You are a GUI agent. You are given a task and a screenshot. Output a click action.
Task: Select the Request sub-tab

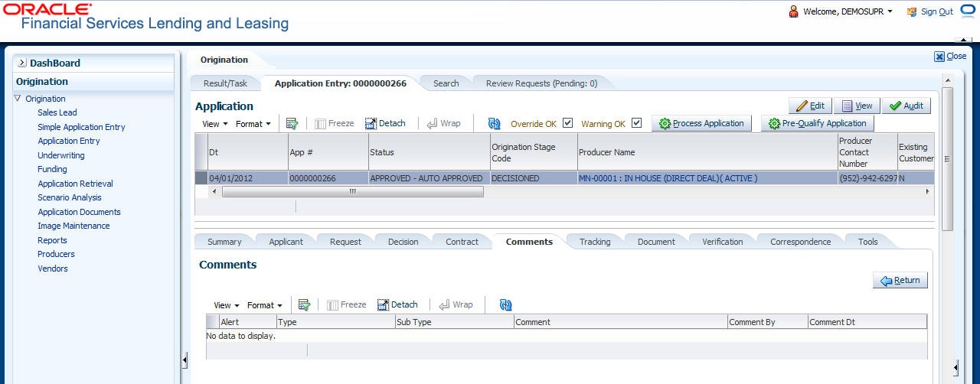click(x=345, y=242)
